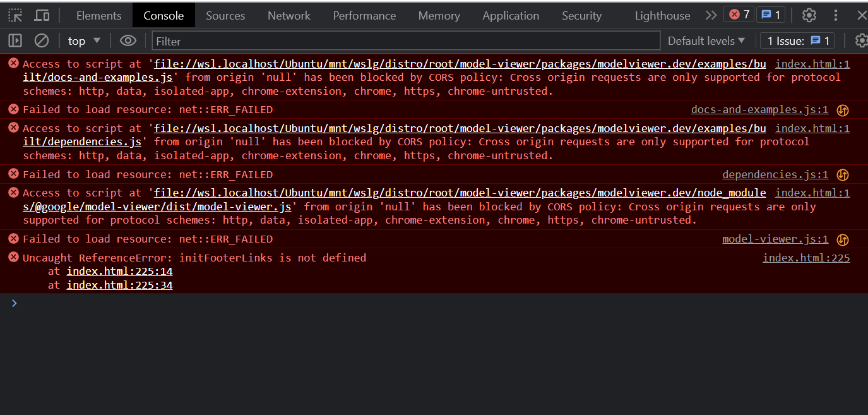Open the DevTools settings gear
Viewport: 868px width, 415px height.
point(809,15)
